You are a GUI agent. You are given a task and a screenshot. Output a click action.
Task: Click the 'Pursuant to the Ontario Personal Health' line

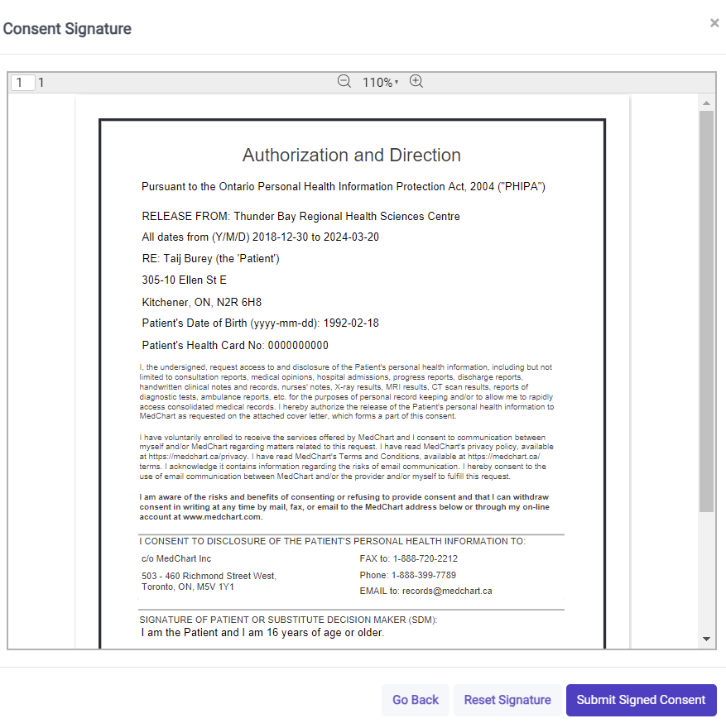point(344,187)
